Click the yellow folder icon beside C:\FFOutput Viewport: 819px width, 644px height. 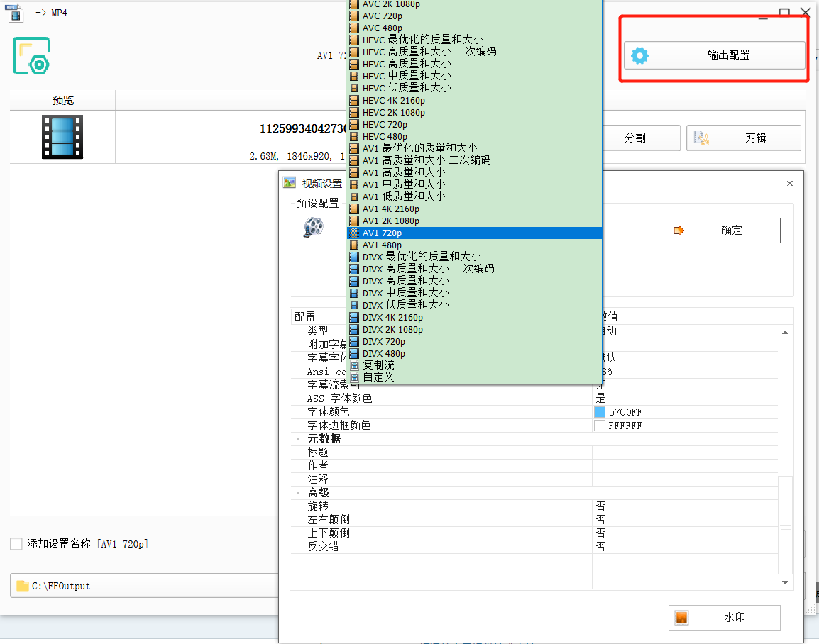(x=23, y=586)
